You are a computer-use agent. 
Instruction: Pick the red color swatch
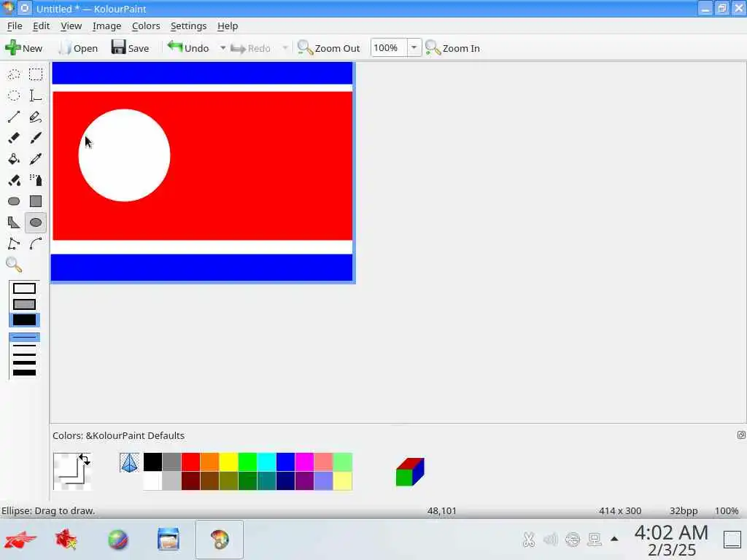[x=190, y=462]
